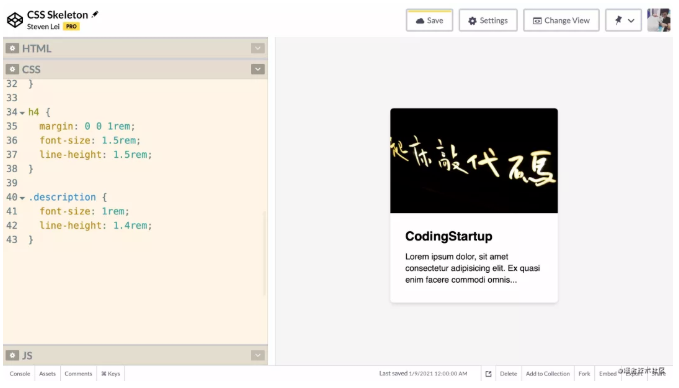Click the pin icon button
679x388 pixels.
pos(624,20)
